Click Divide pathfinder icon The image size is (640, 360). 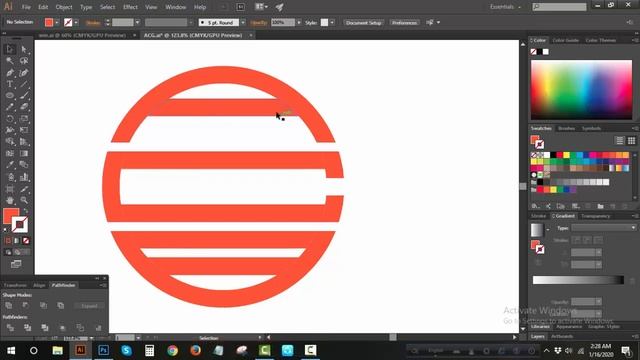coord(10,327)
